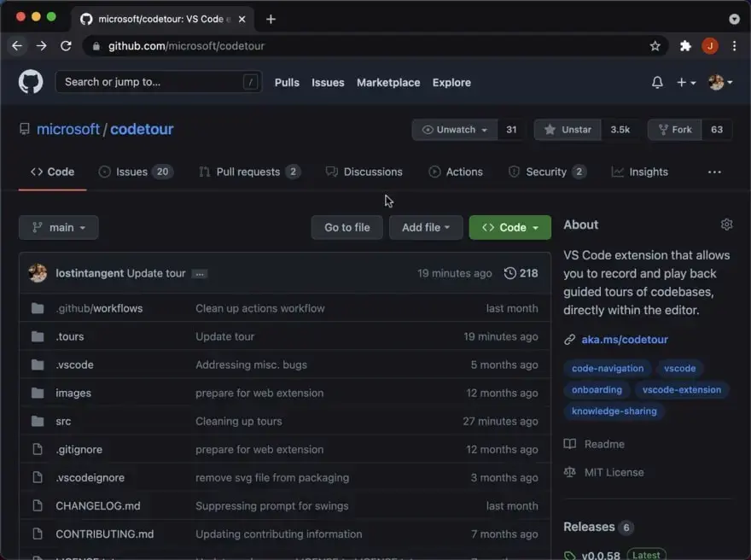The height and width of the screenshot is (560, 751).
Task: Open the microsoft organization link
Action: 68,130
